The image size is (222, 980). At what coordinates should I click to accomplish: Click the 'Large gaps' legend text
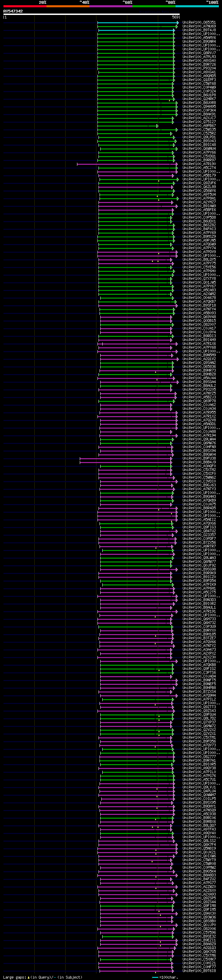pyautogui.click(x=15, y=977)
